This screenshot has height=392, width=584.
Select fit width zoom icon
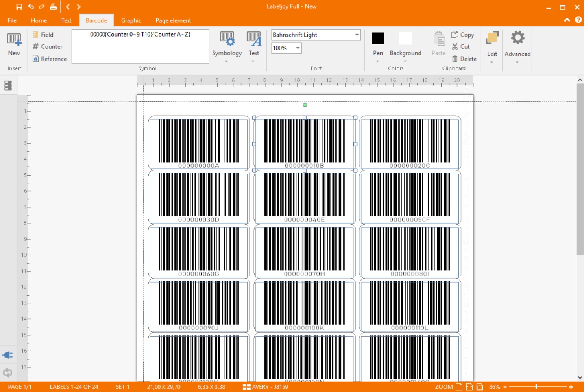click(x=469, y=387)
